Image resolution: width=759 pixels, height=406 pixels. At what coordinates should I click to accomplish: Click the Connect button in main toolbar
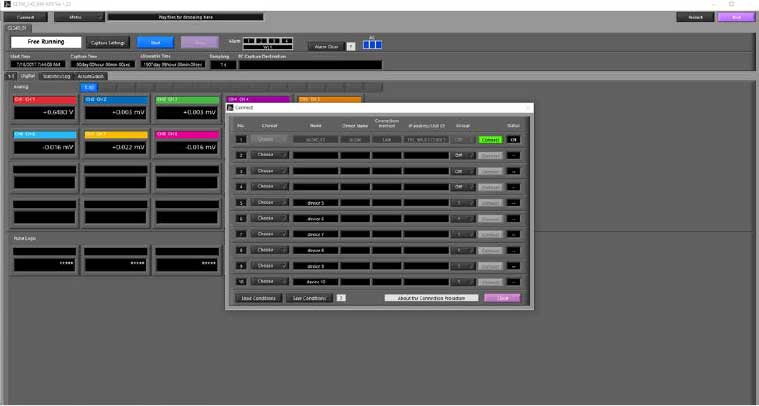(x=26, y=17)
